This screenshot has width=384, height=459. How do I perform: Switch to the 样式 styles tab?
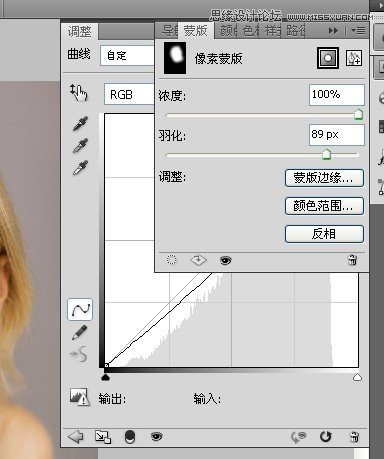273,31
